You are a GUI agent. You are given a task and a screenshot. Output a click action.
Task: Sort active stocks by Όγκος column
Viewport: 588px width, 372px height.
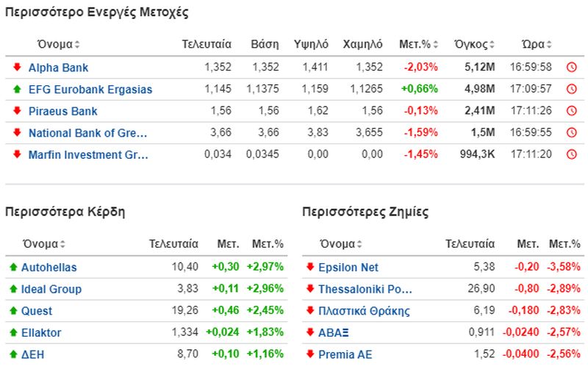coord(474,44)
